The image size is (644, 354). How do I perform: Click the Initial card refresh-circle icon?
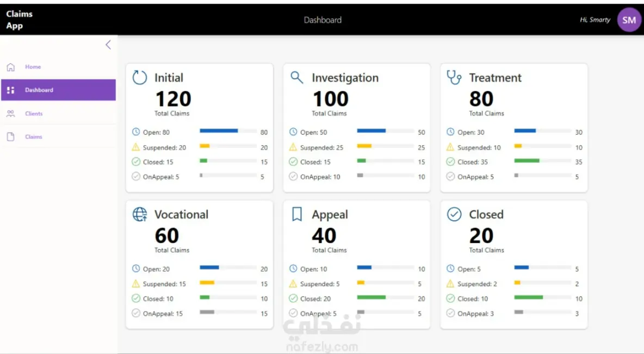[140, 77]
